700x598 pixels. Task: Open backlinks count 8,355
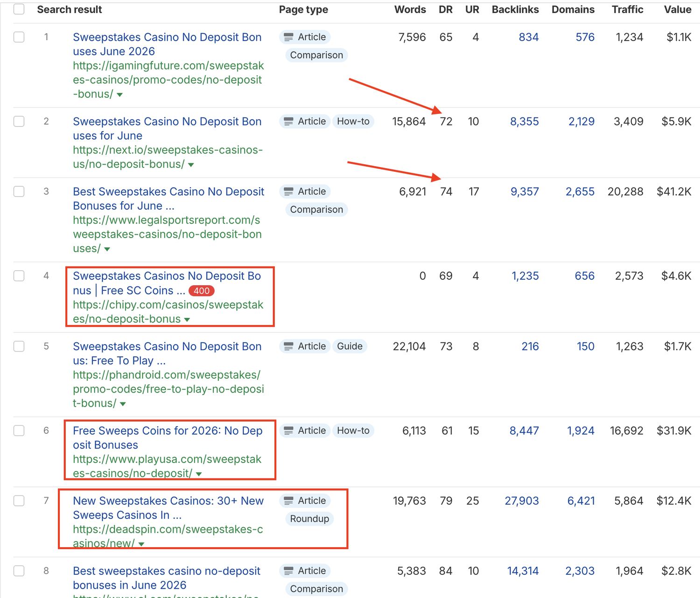pos(525,121)
